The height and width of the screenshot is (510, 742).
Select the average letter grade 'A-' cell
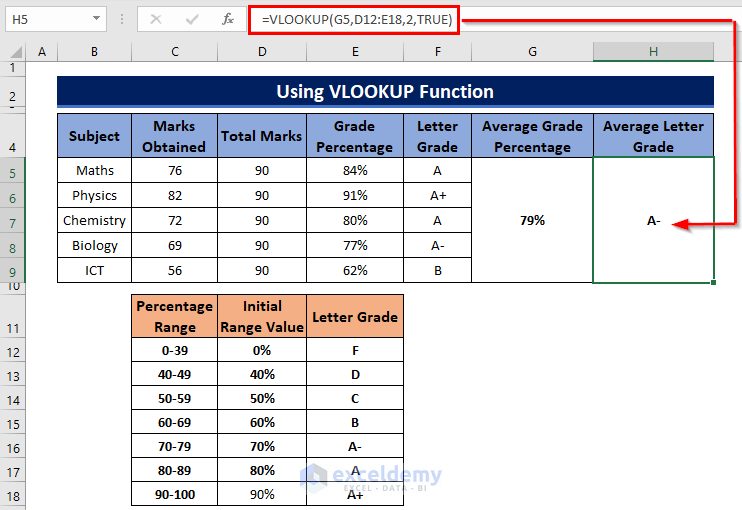pyautogui.click(x=654, y=220)
